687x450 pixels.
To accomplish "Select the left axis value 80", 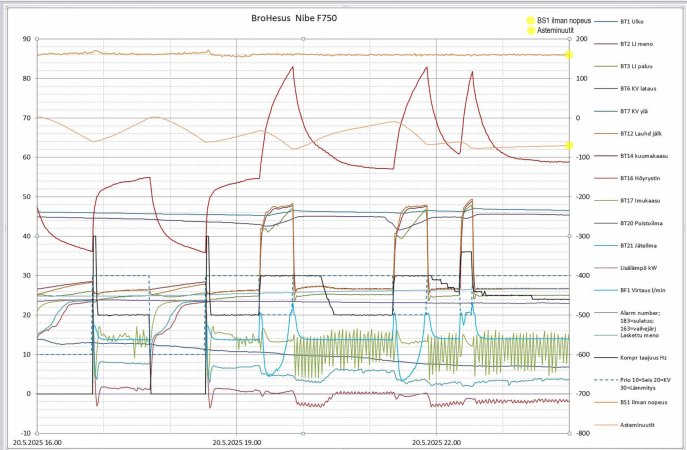I will tap(27, 78).
